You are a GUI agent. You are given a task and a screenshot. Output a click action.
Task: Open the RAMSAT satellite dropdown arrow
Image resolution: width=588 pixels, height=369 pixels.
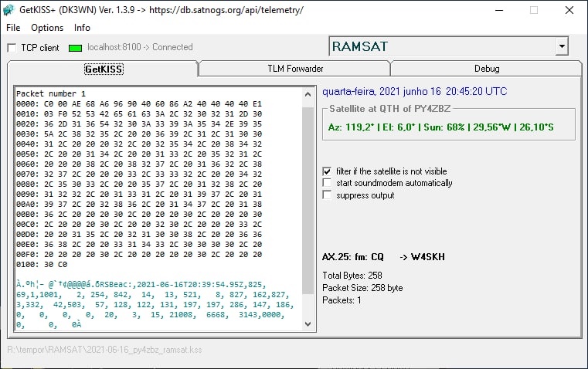pyautogui.click(x=562, y=46)
